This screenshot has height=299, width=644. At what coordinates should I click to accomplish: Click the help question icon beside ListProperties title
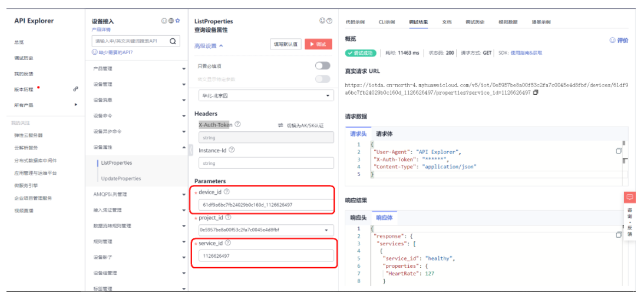[329, 21]
